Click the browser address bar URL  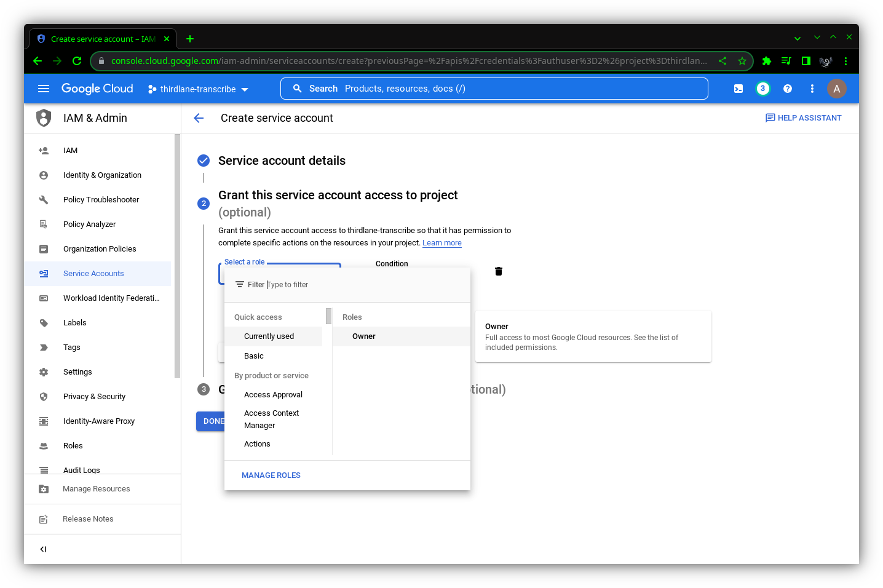pos(409,61)
